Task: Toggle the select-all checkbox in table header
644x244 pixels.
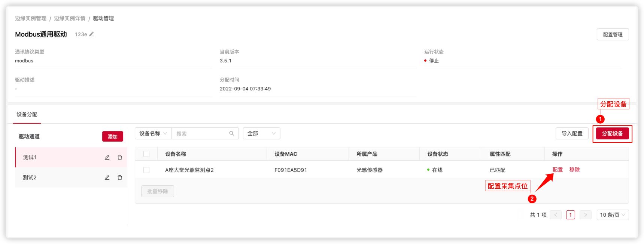Action: [146, 154]
